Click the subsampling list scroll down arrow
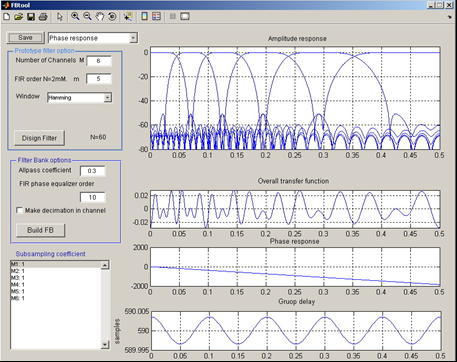Image resolution: width=457 pixels, height=362 pixels. (105, 345)
